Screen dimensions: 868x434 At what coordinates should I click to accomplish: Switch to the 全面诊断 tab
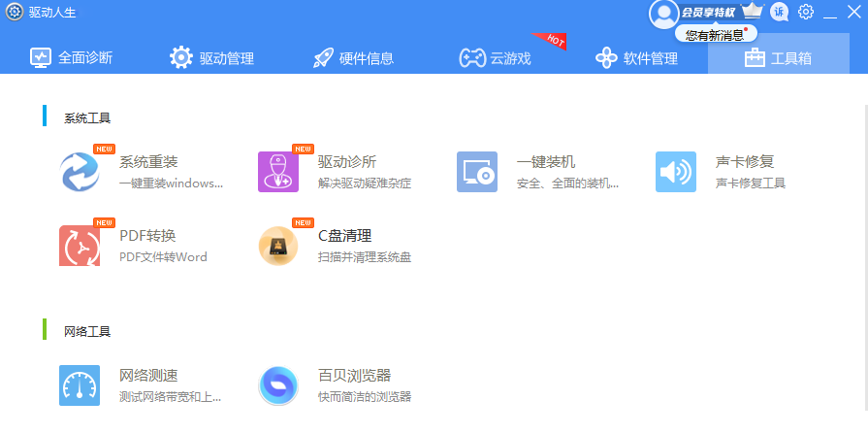[71, 57]
